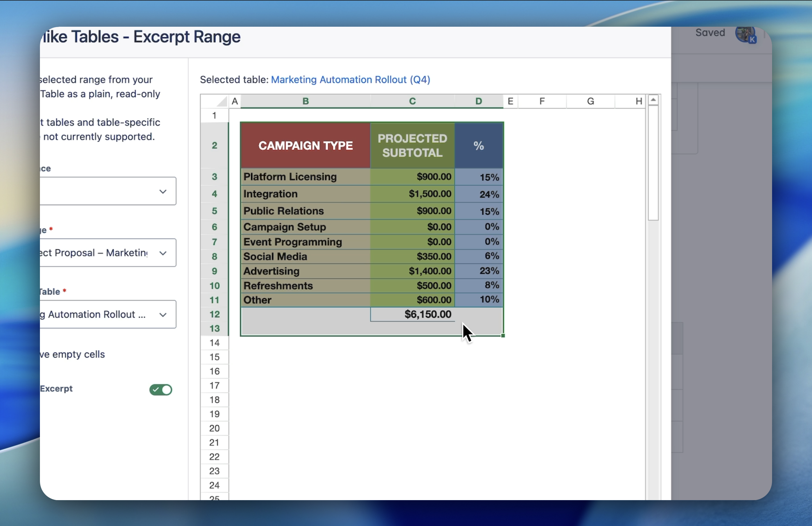
Task: Click the selection fill handle square
Action: pos(503,336)
